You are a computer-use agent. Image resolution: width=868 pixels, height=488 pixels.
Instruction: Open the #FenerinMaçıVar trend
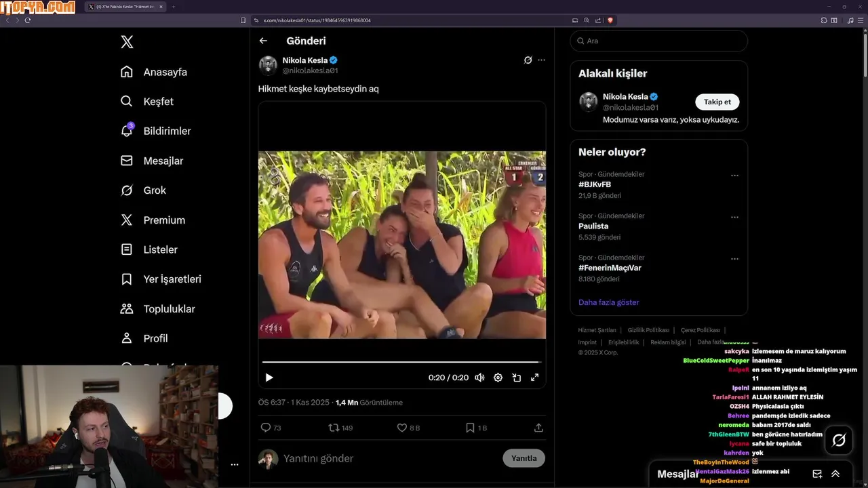point(610,268)
